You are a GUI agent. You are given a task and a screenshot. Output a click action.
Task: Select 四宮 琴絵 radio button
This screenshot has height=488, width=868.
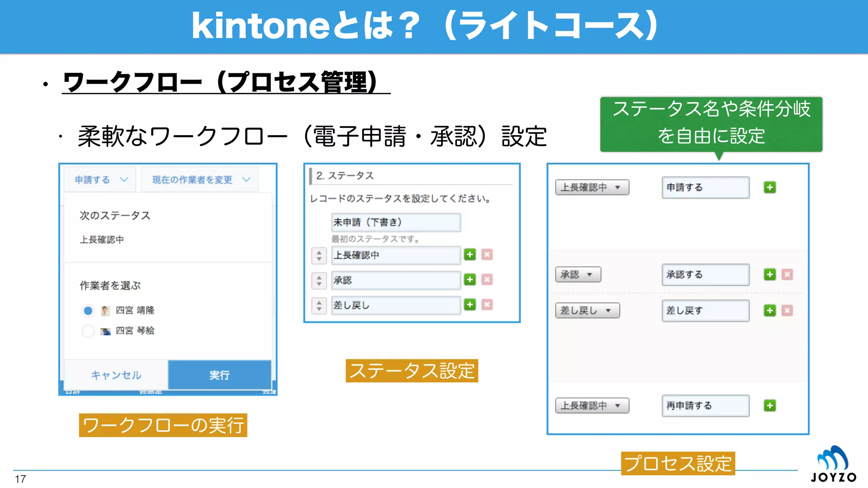88,331
